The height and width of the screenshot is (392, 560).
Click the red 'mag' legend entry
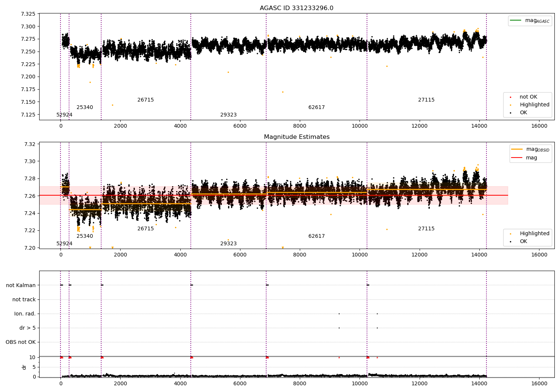(525, 158)
